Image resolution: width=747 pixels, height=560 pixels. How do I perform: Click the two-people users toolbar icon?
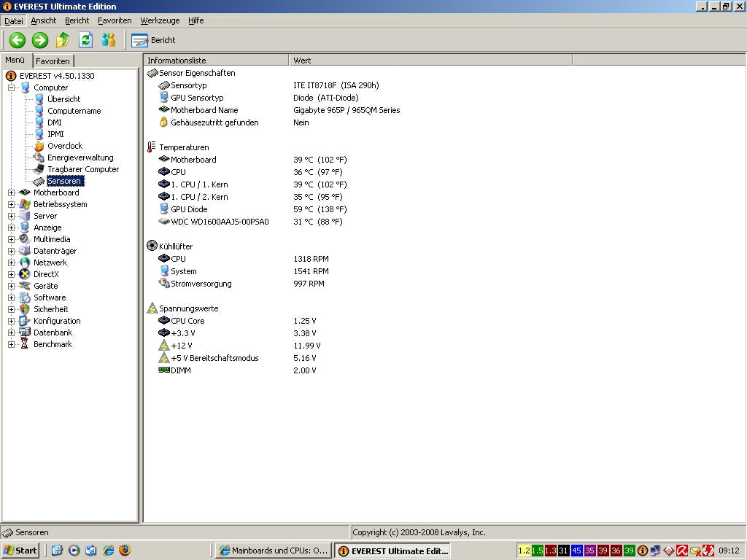(x=109, y=40)
